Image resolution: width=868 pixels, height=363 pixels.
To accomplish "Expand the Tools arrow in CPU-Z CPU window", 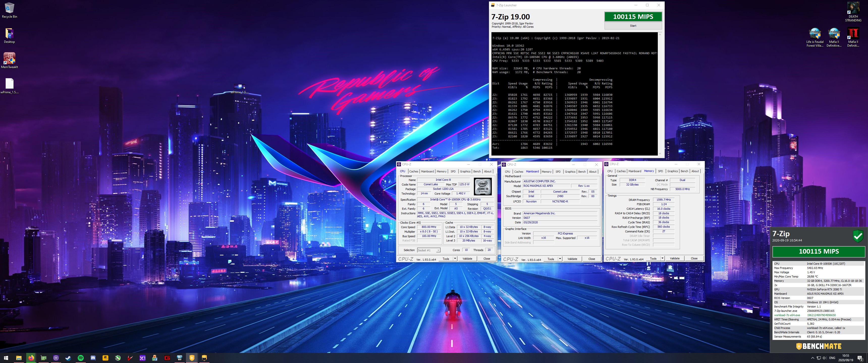I will (455, 259).
